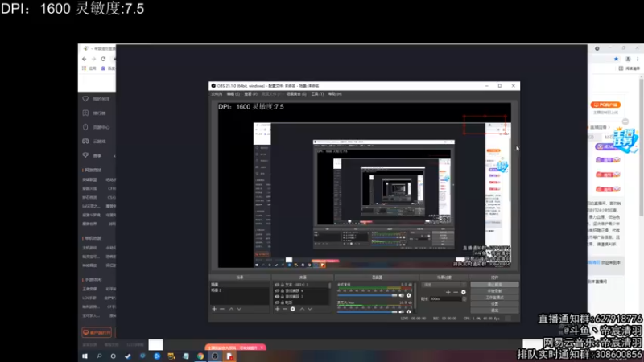The image size is (644, 362).
Task: Click the top streaming button in controls panel
Action: (x=494, y=285)
